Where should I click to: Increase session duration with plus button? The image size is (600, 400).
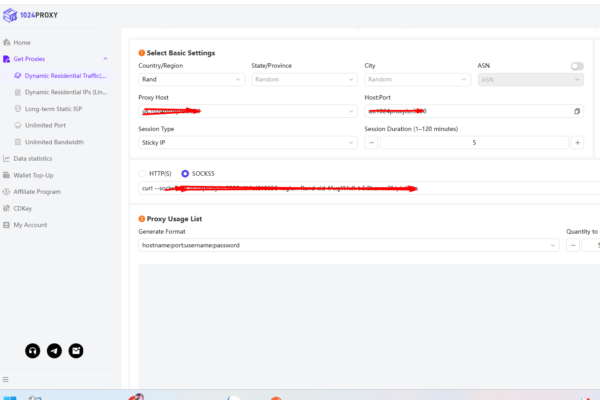(x=577, y=143)
